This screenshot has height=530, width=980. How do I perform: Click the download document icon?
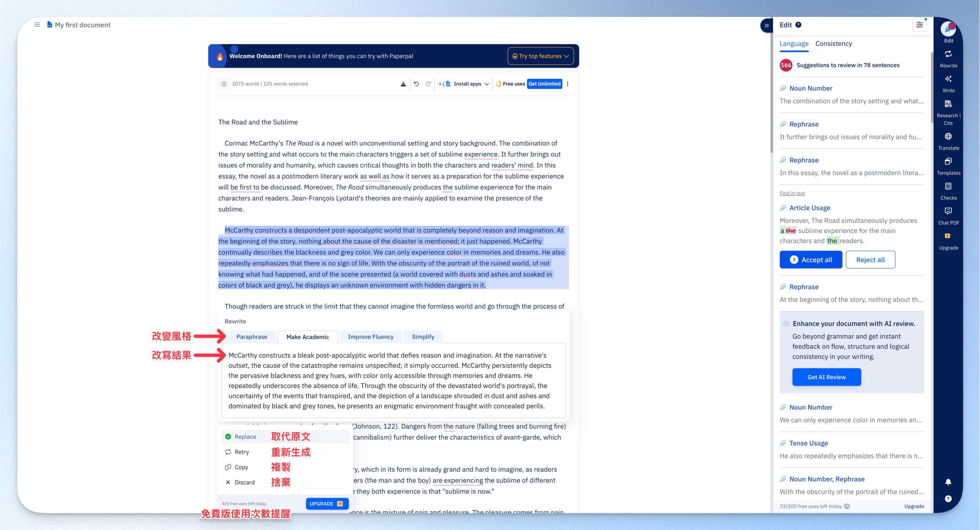point(403,84)
